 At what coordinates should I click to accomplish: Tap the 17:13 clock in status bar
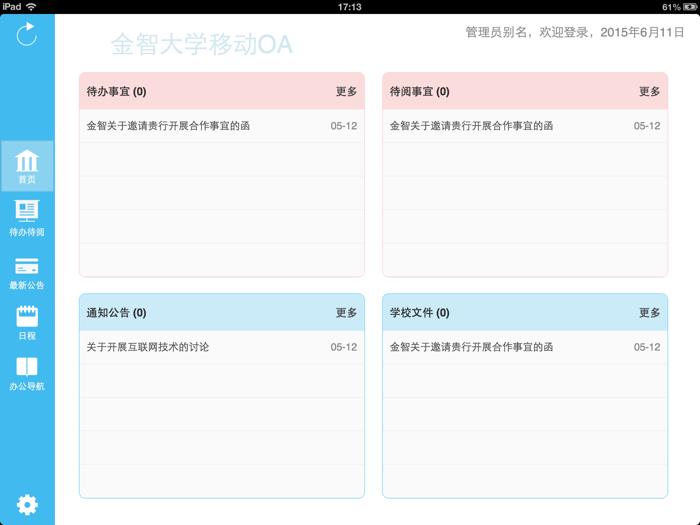(350, 7)
